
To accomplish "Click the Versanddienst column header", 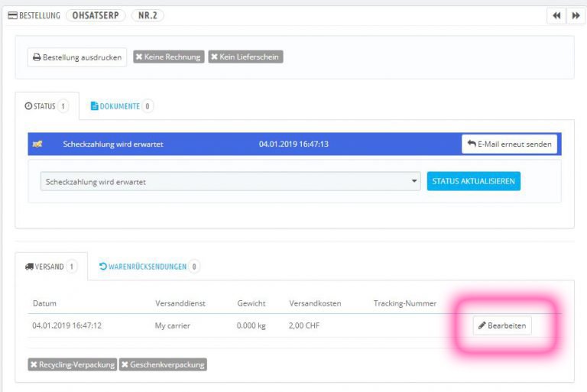I will click(x=180, y=303).
